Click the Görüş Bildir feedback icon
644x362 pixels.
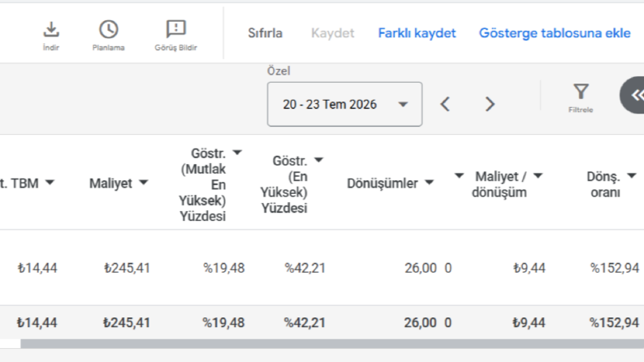tap(175, 29)
